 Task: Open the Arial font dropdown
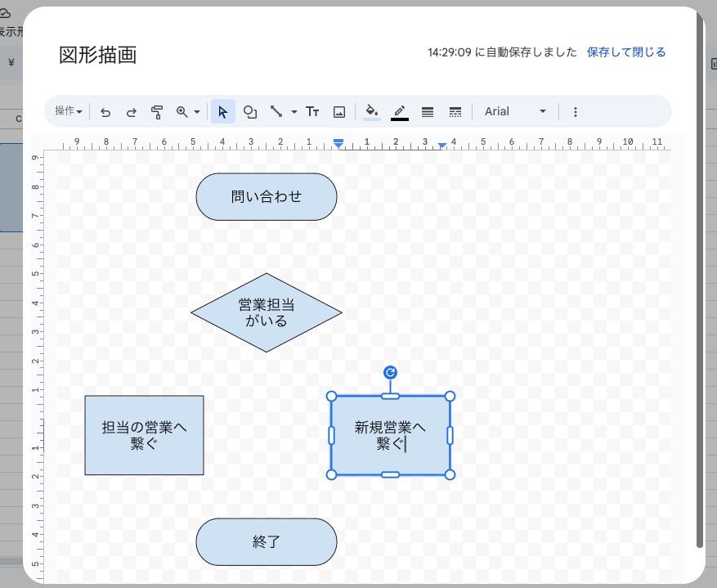coord(515,111)
